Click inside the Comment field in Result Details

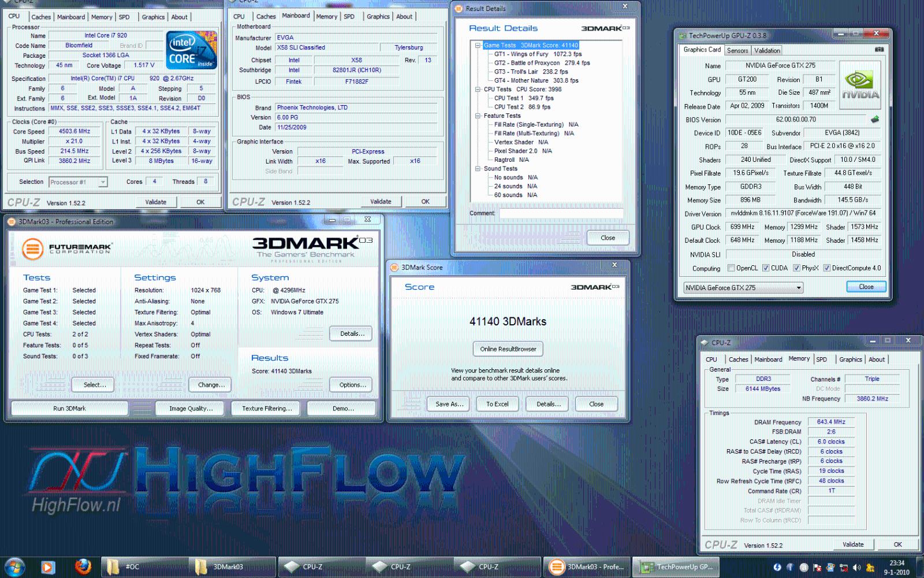[561, 213]
